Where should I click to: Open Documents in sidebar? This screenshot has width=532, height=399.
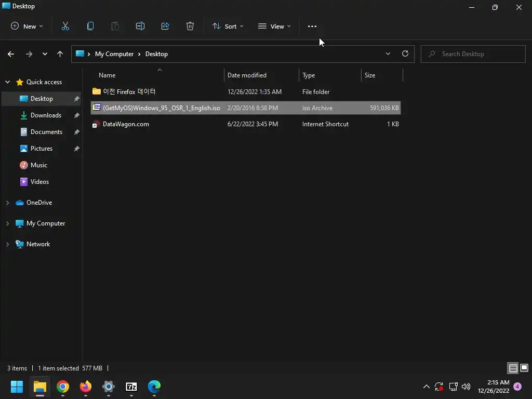tap(46, 132)
